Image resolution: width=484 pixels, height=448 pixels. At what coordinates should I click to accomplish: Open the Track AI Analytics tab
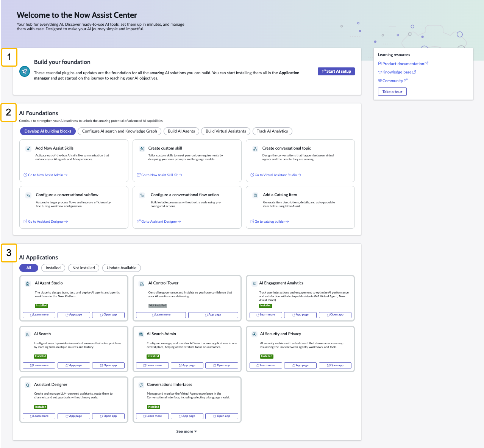point(272,131)
